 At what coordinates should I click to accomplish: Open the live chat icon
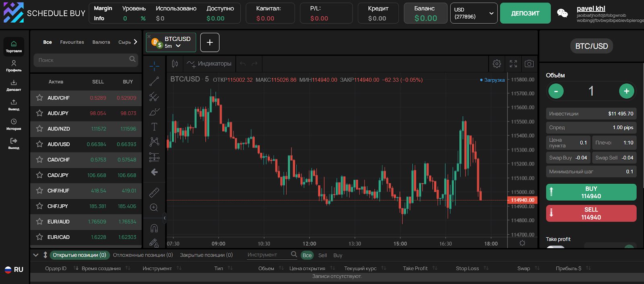point(562,13)
